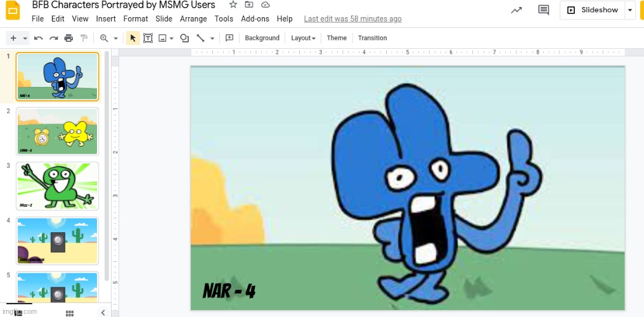This screenshot has width=644, height=317.
Task: Switch to grid view at bottom
Action: [x=70, y=313]
